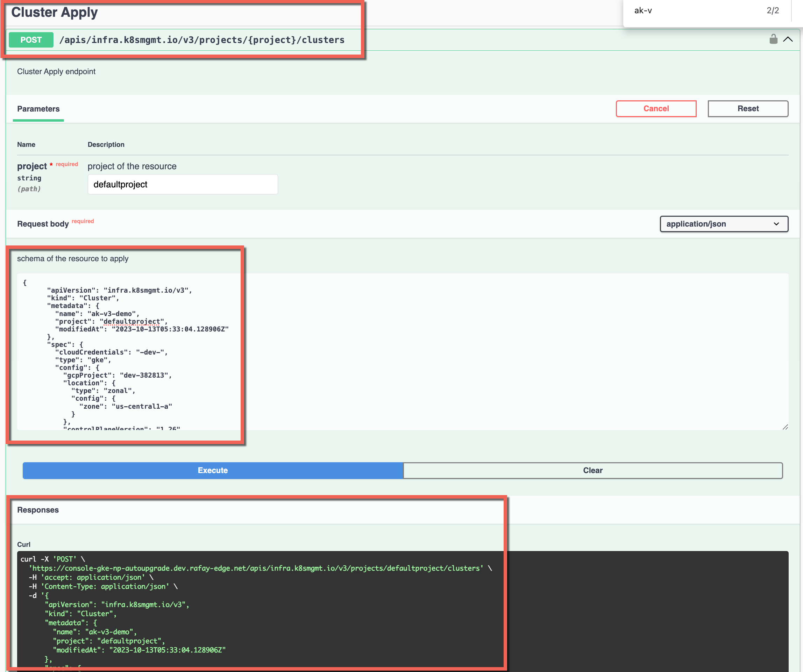Click the Curl command code block

coord(403,611)
